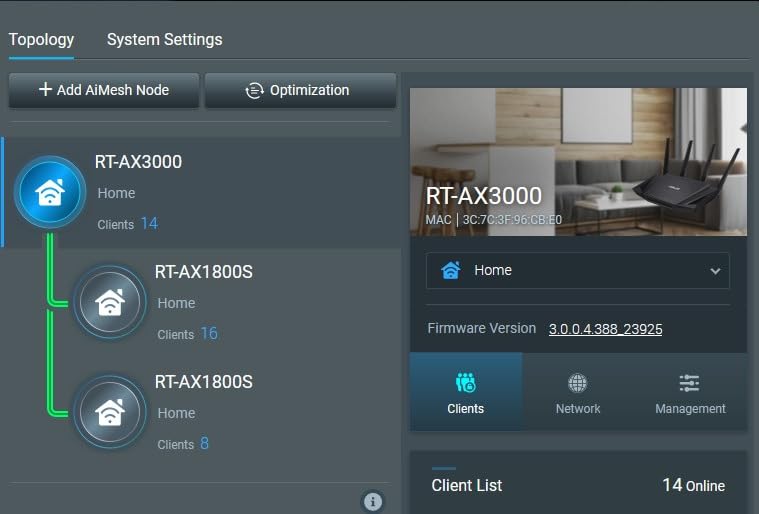Click the RT-AX3000 router banner image

coord(578,162)
